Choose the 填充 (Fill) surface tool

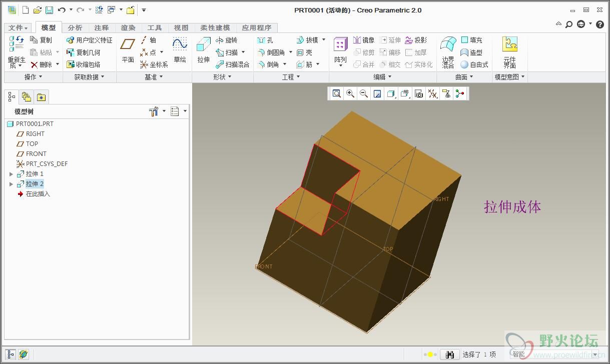point(471,40)
